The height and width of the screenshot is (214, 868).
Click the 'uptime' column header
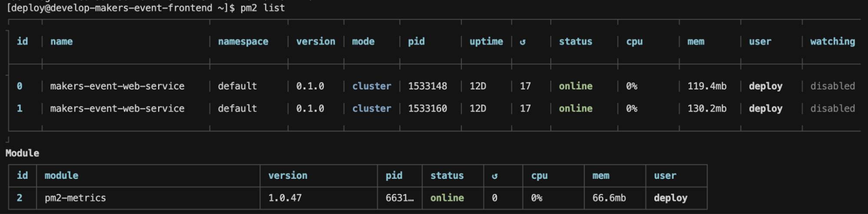pyautogui.click(x=486, y=42)
